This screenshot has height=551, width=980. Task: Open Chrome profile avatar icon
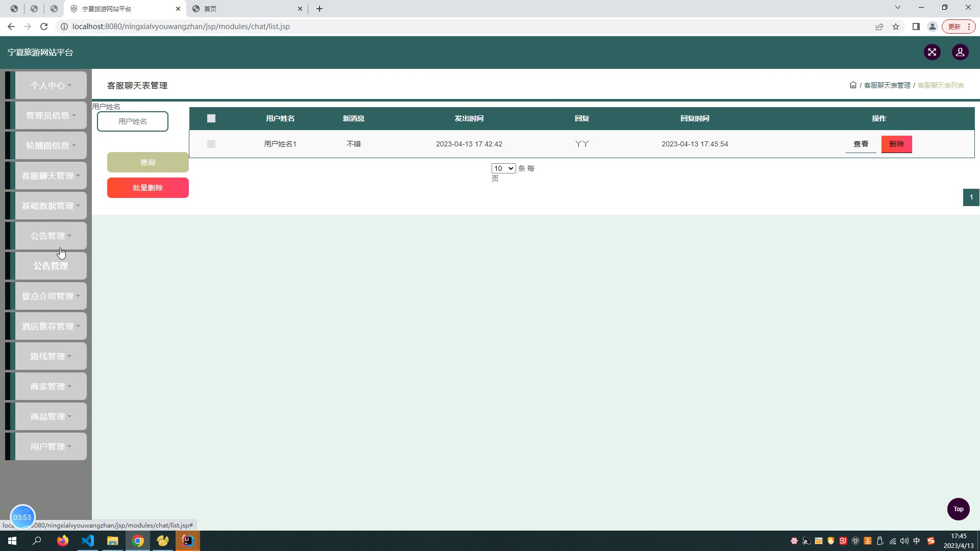[x=932, y=27]
